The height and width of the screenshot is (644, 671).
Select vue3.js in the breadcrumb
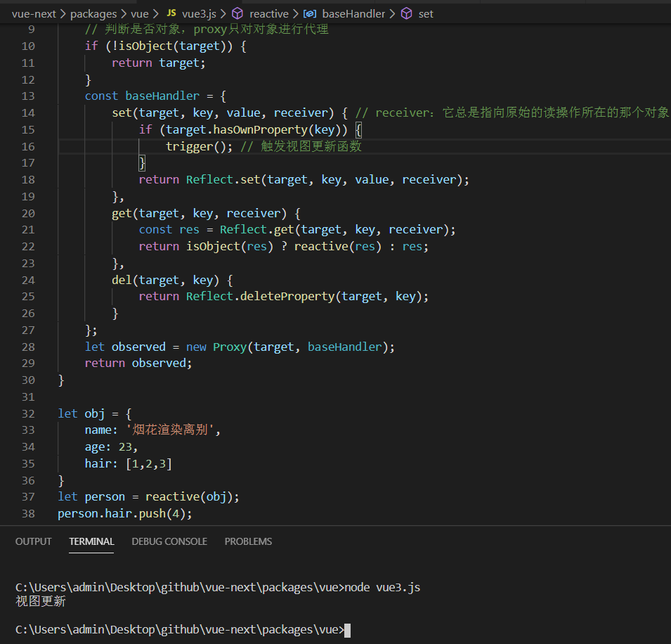(x=199, y=14)
